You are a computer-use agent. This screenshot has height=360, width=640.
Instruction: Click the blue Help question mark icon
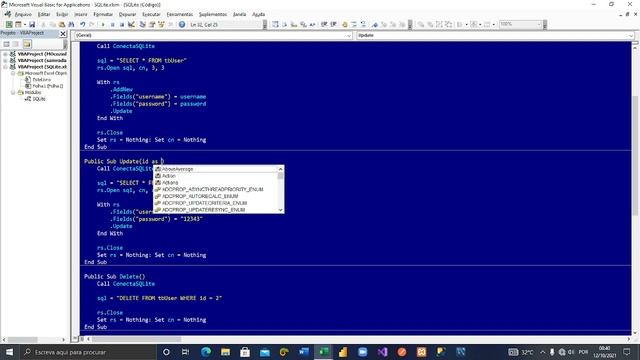click(182, 24)
